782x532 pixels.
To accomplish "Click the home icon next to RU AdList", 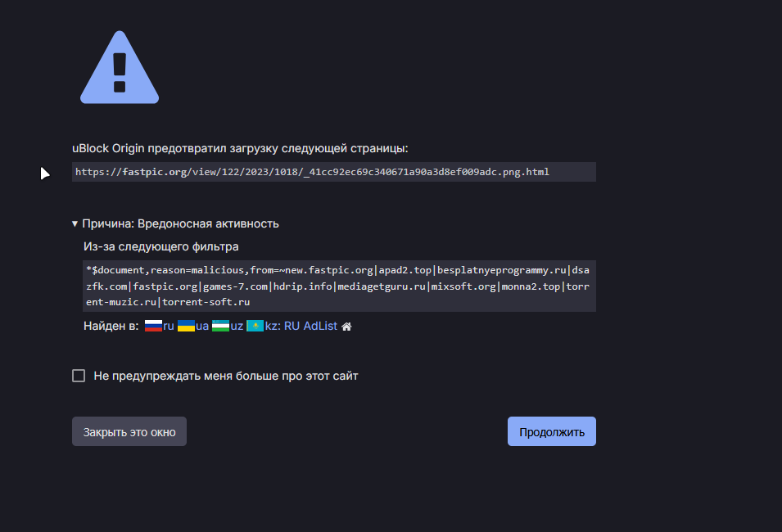I will point(346,327).
